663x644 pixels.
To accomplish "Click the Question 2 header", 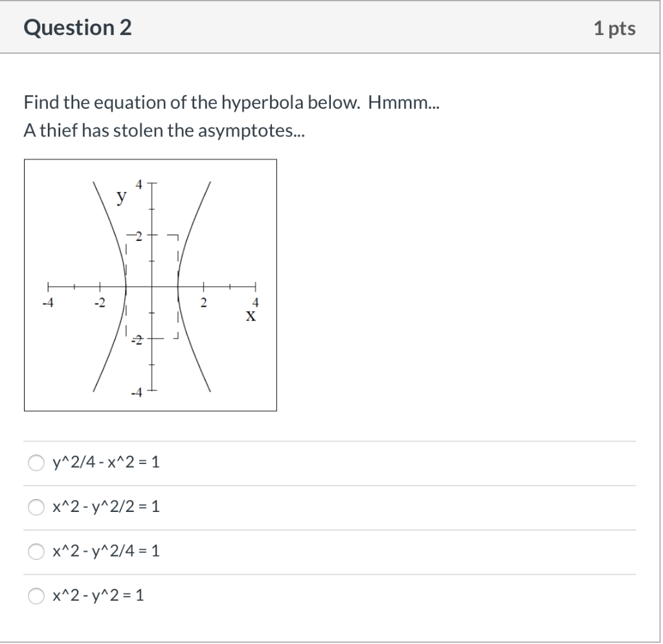I will [78, 27].
